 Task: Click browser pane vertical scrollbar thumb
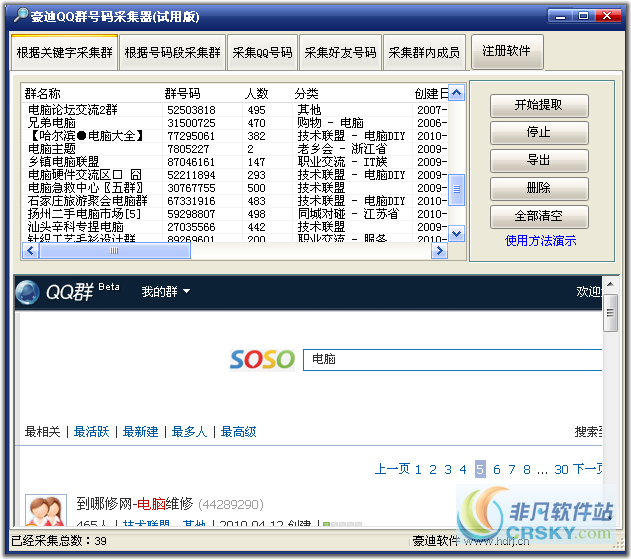(610, 313)
